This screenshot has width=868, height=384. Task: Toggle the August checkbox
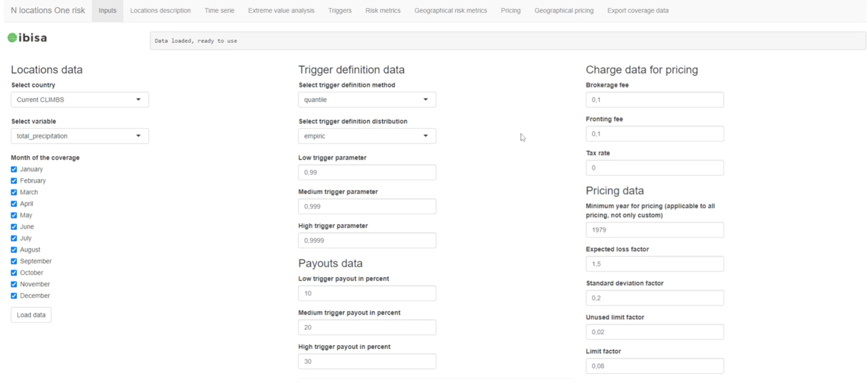coord(14,250)
